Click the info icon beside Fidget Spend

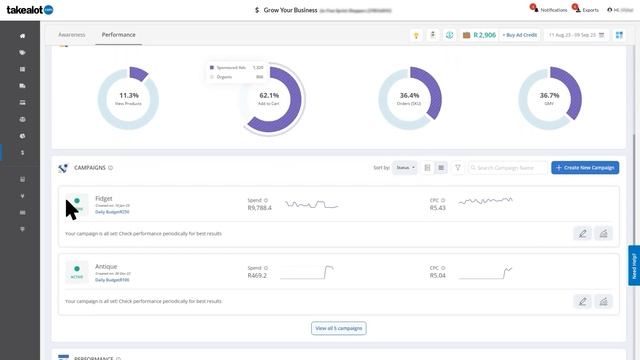click(266, 200)
